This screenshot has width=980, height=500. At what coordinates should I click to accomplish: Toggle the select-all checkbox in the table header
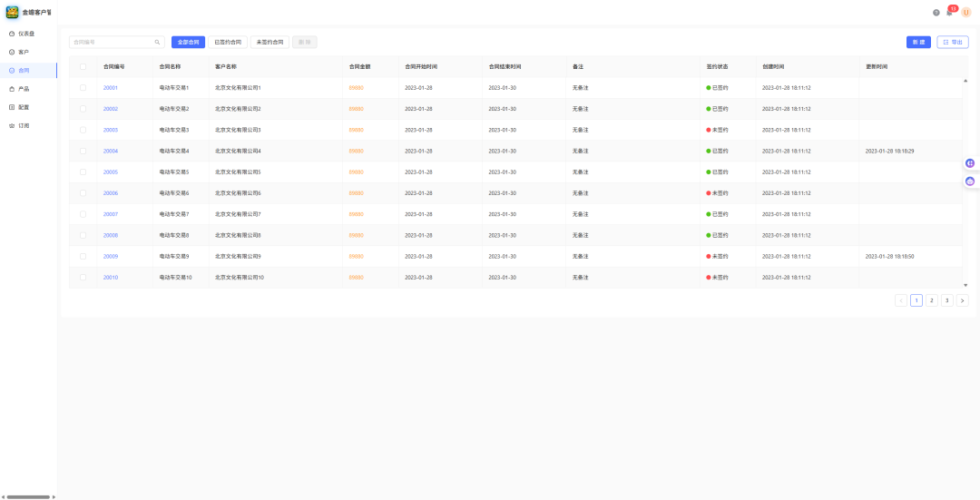(x=83, y=66)
